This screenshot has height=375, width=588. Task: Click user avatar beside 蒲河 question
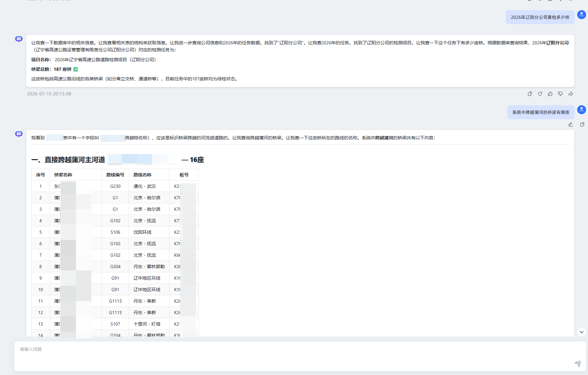click(x=582, y=110)
